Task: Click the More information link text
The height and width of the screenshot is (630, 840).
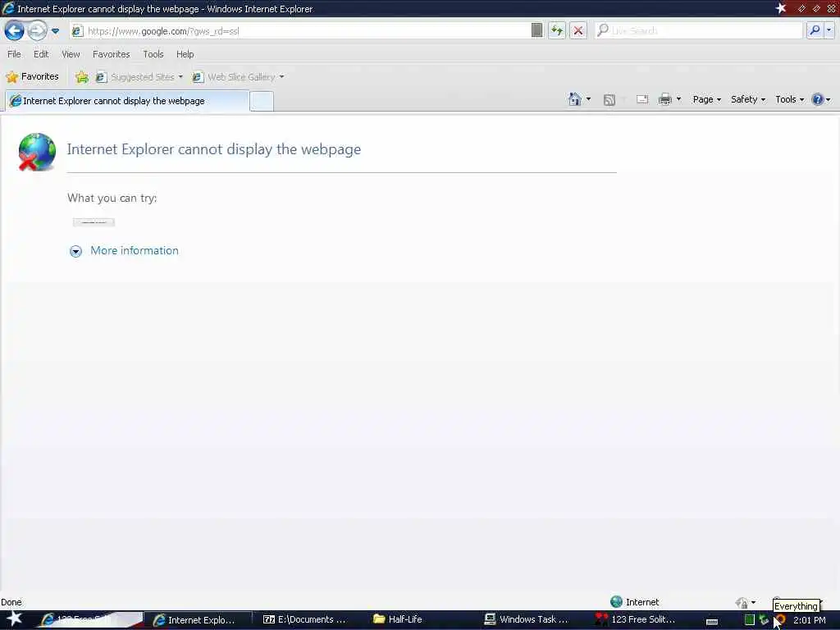Action: pyautogui.click(x=135, y=251)
